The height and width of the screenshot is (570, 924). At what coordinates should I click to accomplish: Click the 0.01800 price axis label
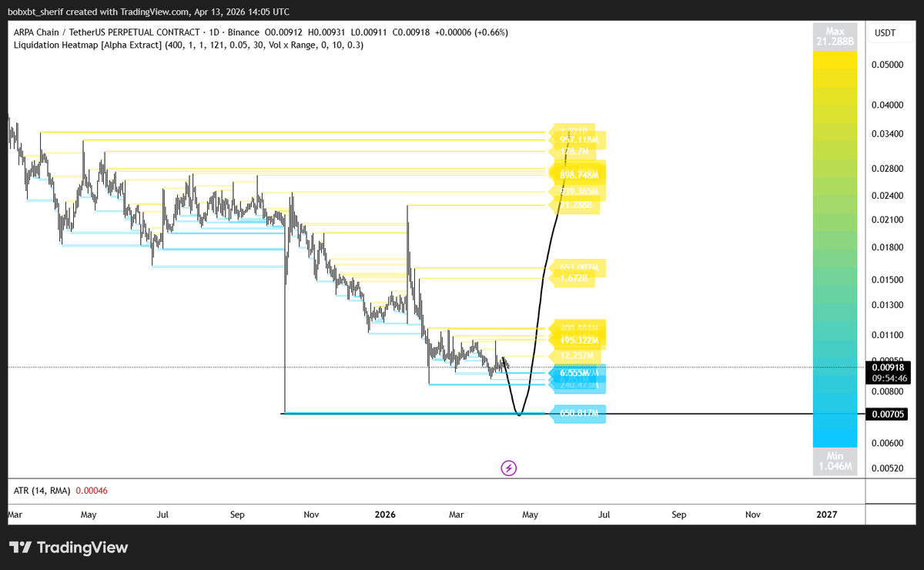tap(886, 247)
